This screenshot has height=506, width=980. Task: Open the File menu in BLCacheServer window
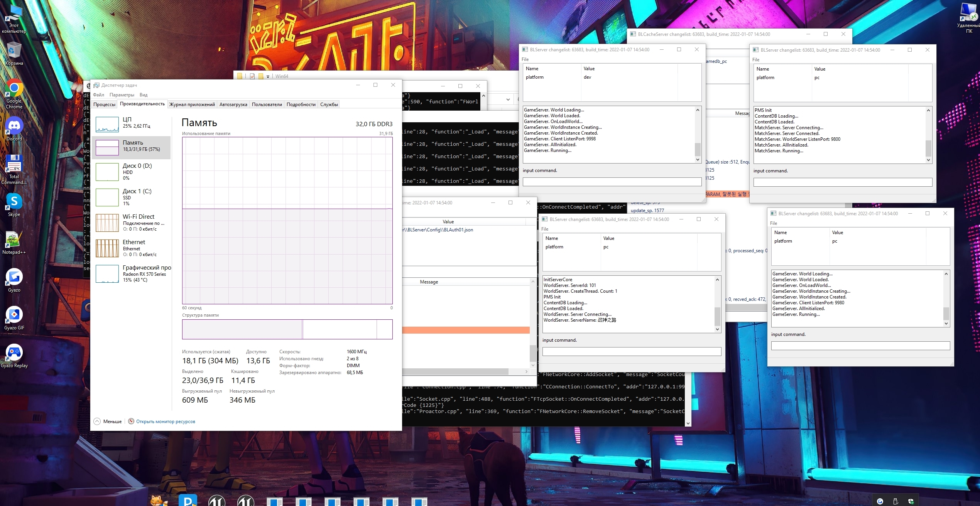637,43
